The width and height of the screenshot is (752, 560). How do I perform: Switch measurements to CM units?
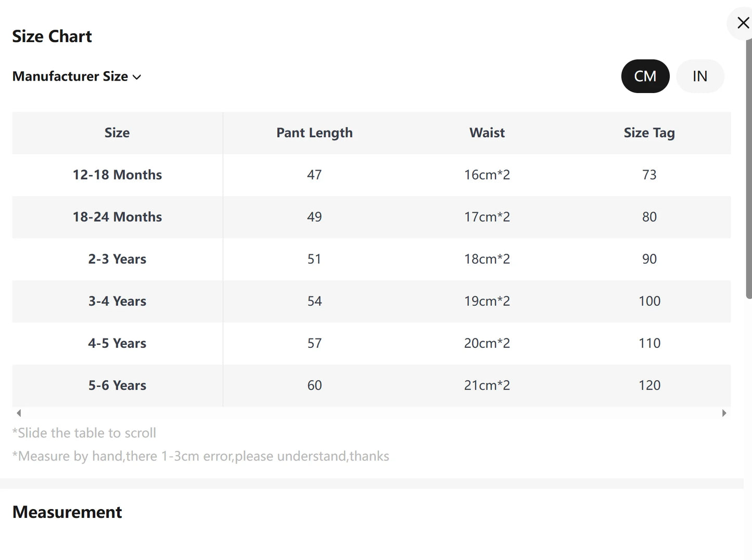[x=645, y=76]
